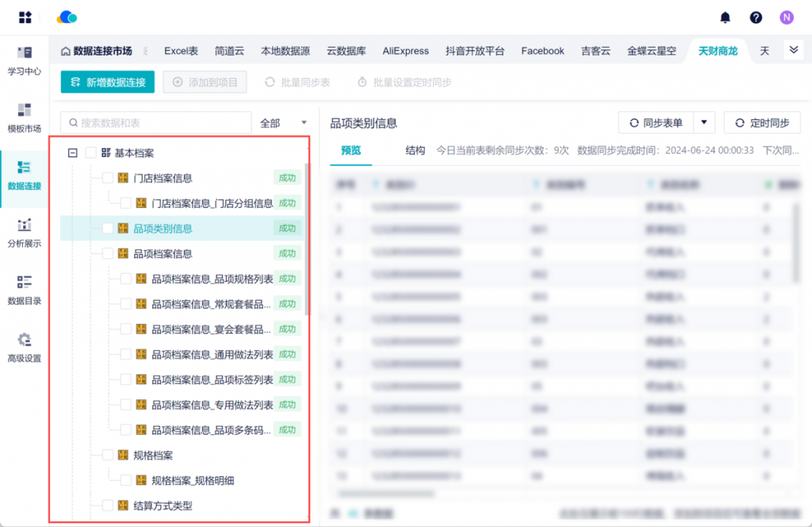This screenshot has width=812, height=527.
Task: Click search magnifier icon in table search
Action: pyautogui.click(x=73, y=123)
